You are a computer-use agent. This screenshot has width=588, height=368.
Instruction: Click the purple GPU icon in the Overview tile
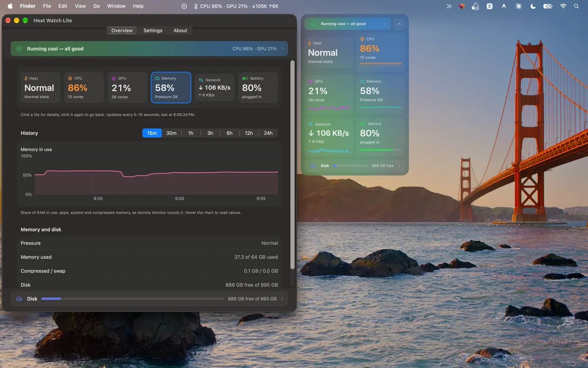tap(114, 78)
